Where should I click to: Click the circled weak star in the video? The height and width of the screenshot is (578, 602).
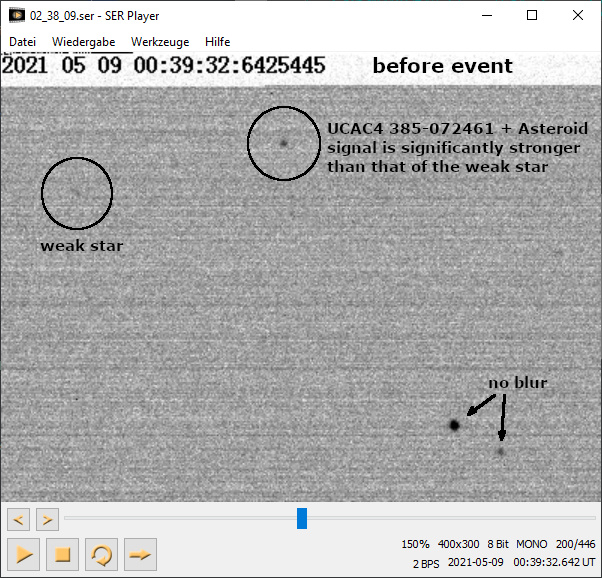click(76, 193)
